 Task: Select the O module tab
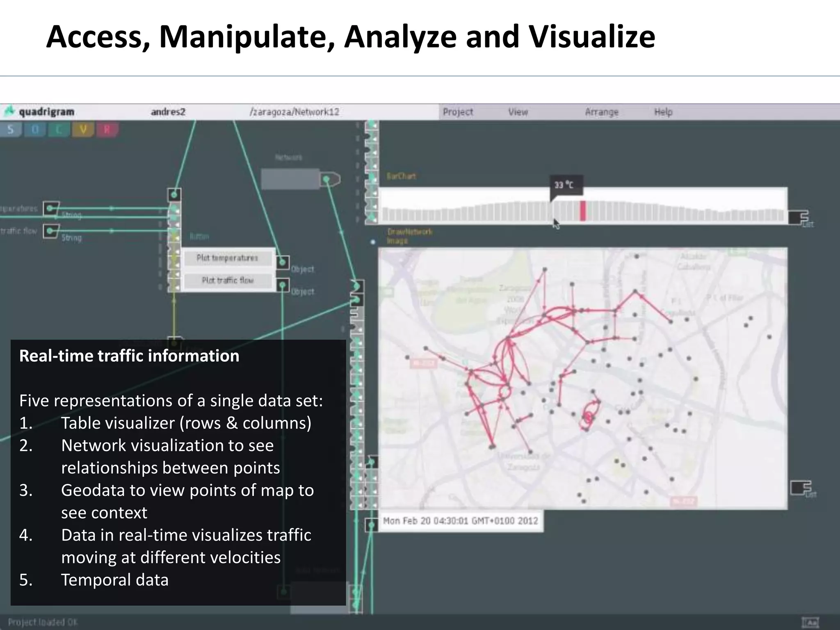point(35,130)
